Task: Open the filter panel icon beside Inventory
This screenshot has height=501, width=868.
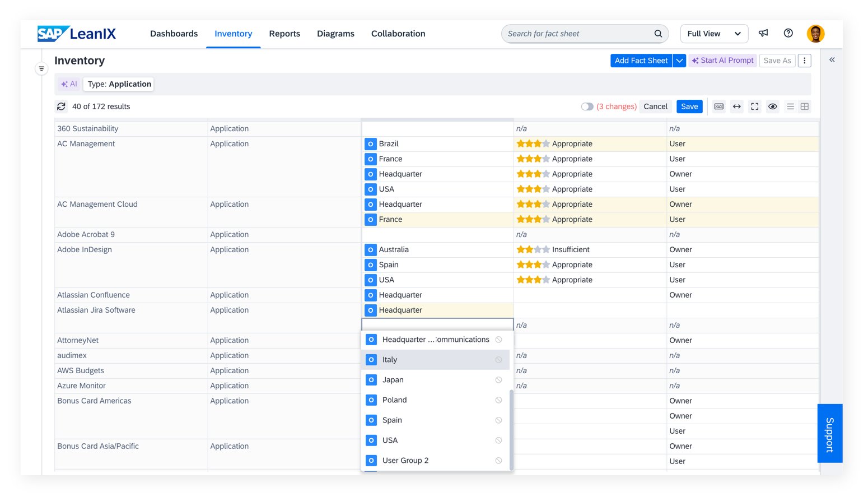Action: [x=41, y=69]
